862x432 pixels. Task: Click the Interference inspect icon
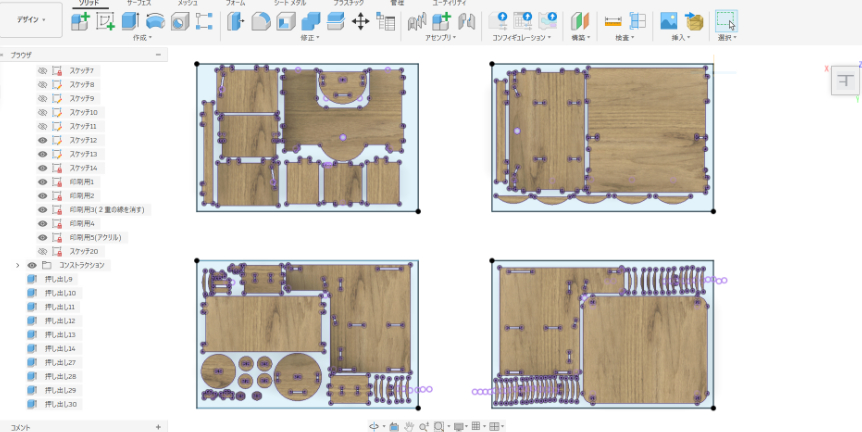tap(637, 21)
